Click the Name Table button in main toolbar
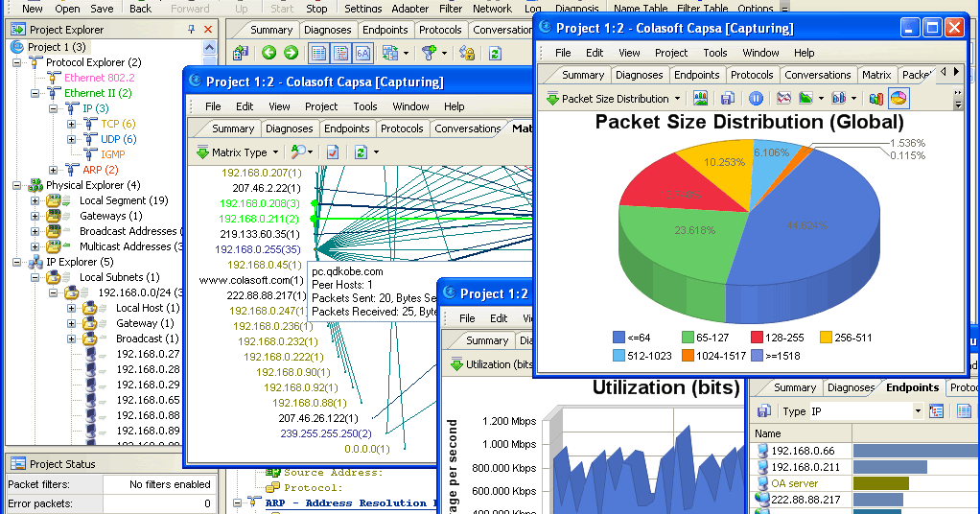This screenshot has width=980, height=514. coord(641,8)
